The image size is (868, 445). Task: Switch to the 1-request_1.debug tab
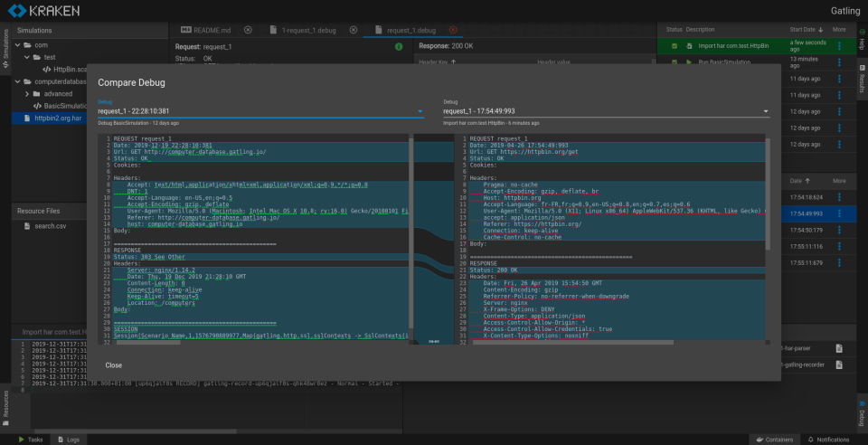tap(308, 30)
